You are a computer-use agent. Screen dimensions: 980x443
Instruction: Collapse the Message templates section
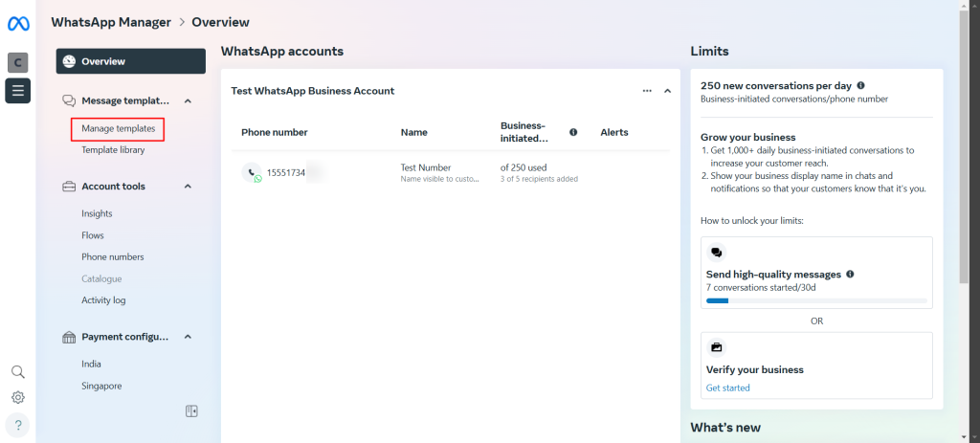188,100
